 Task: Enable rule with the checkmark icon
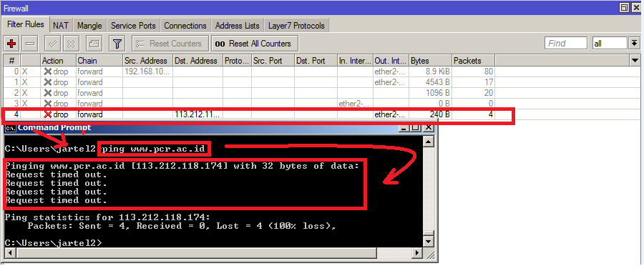pos(52,44)
